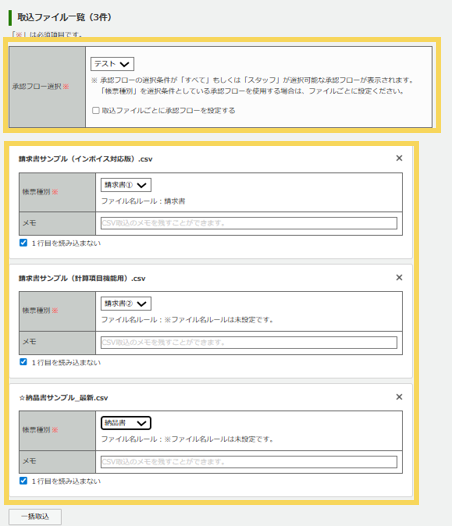Viewport: 452px width, 526px height.
Task: Remove the 請求書サンプル（インボイス対応版）.csv file card
Action: (x=399, y=158)
